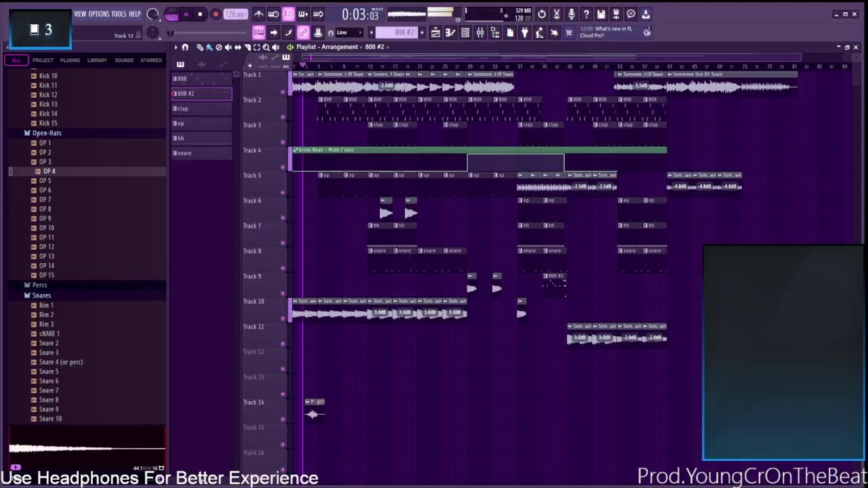Open audio editor scissors icon
Image resolution: width=868 pixels, height=488 pixels.
tap(557, 14)
